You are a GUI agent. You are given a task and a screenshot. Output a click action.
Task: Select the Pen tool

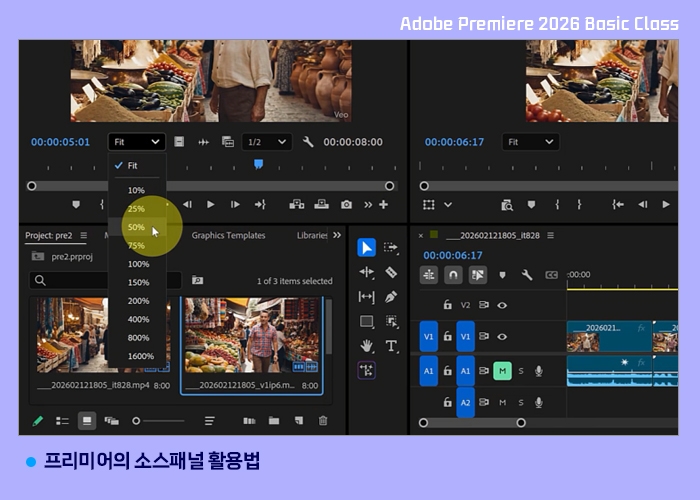391,297
